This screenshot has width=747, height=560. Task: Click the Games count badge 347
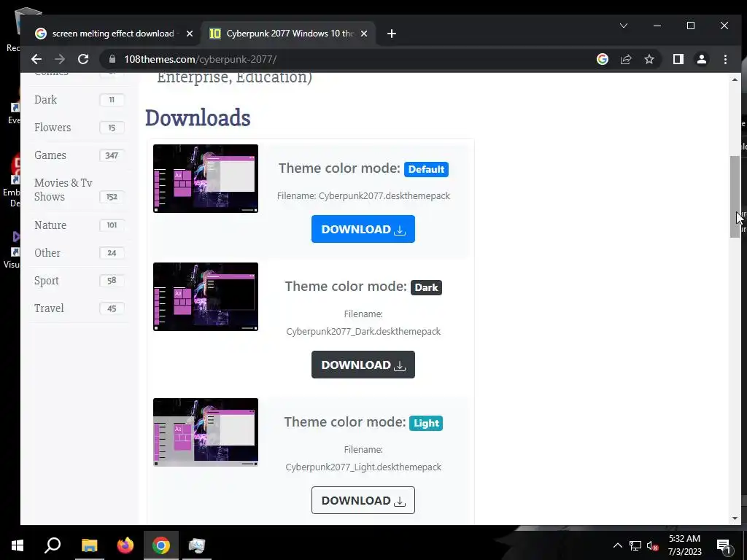[112, 155]
